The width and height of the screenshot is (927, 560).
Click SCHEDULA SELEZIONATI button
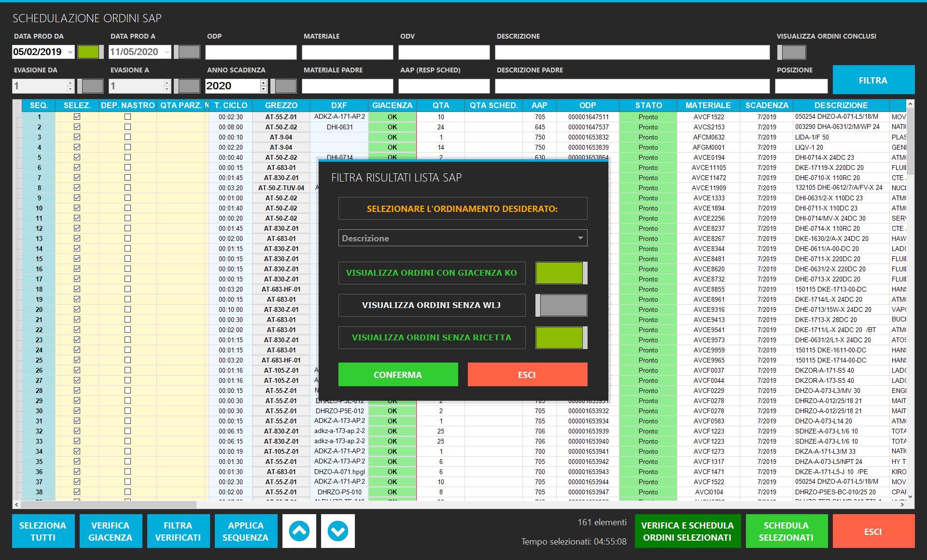pos(787,531)
